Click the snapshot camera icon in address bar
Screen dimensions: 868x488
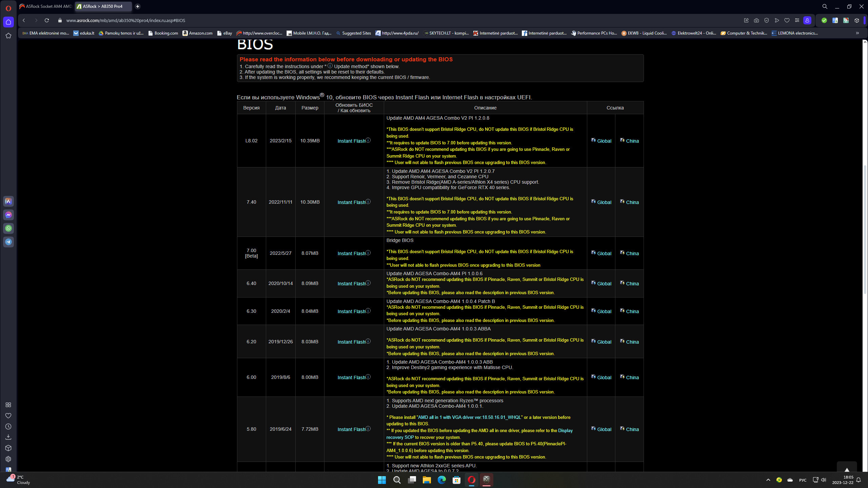pyautogui.click(x=756, y=20)
